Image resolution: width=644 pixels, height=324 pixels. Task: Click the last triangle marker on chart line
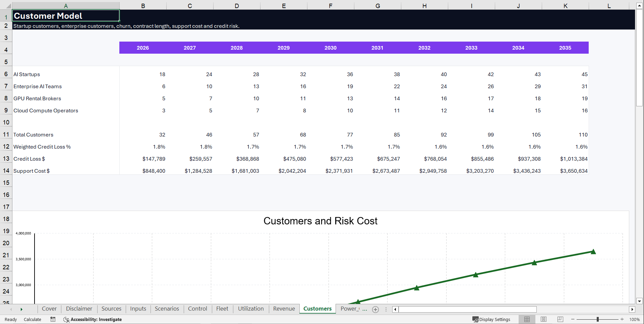(x=593, y=252)
